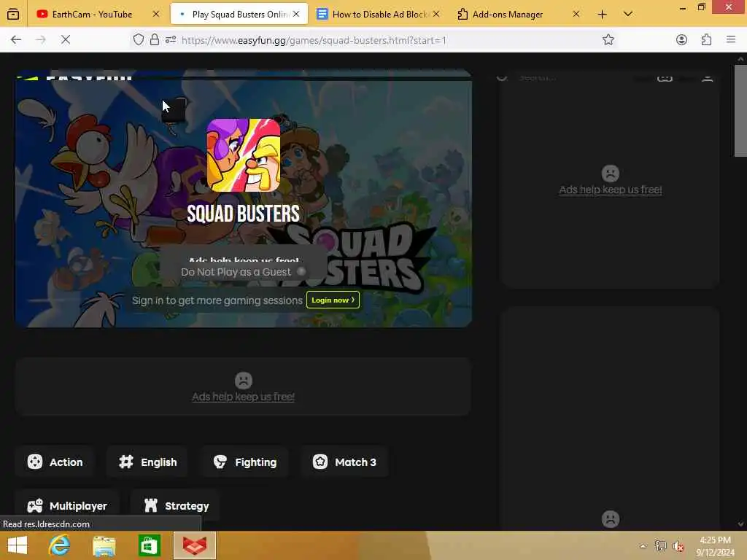Launch Internet Explorer from the taskbar
Image resolution: width=747 pixels, height=560 pixels.
point(60,545)
